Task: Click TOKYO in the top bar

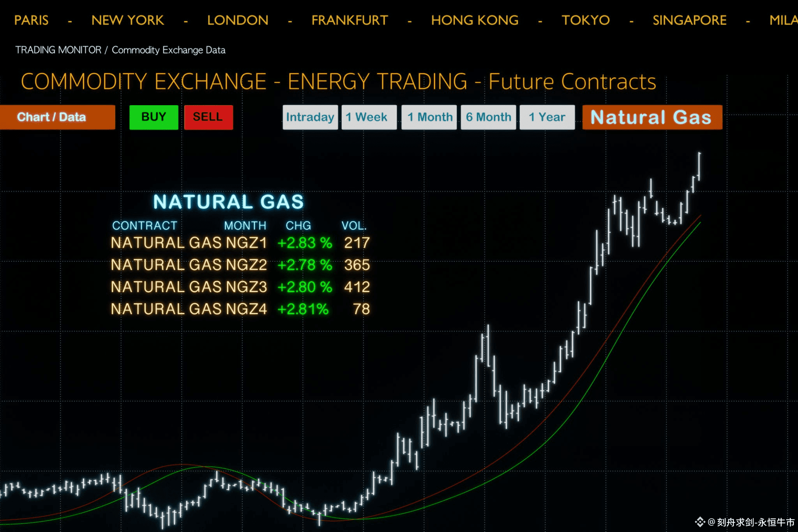Action: tap(585, 20)
